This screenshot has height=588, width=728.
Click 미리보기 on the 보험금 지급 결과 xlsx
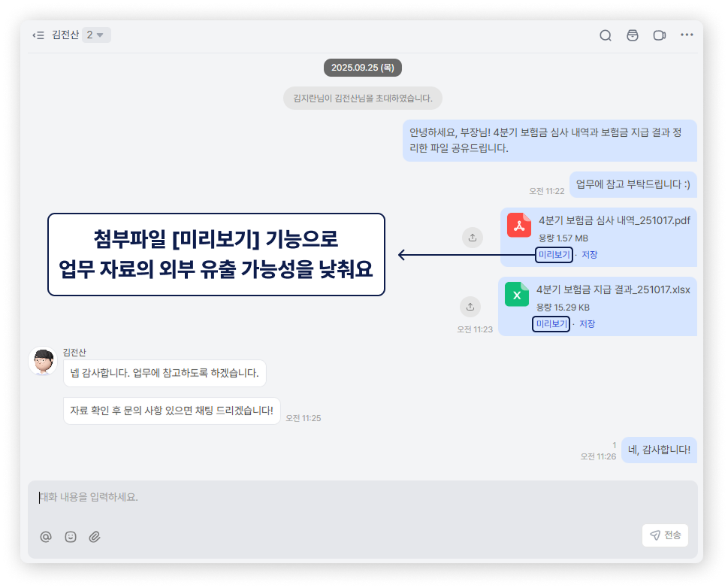(551, 323)
